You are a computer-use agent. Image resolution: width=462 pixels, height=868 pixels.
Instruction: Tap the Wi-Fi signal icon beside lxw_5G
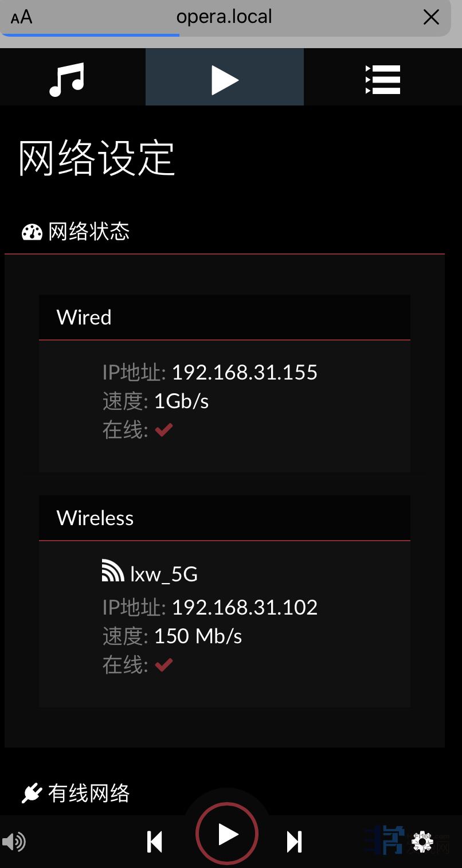tap(113, 572)
